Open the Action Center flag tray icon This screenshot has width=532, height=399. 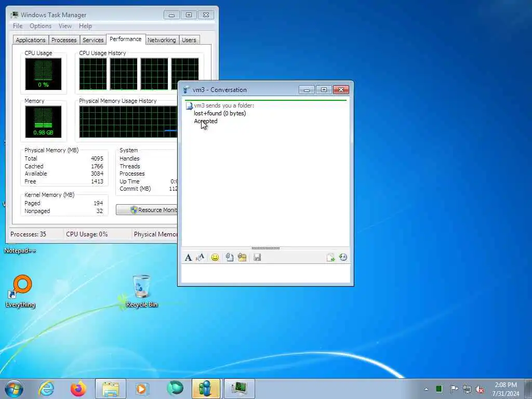pyautogui.click(x=454, y=389)
